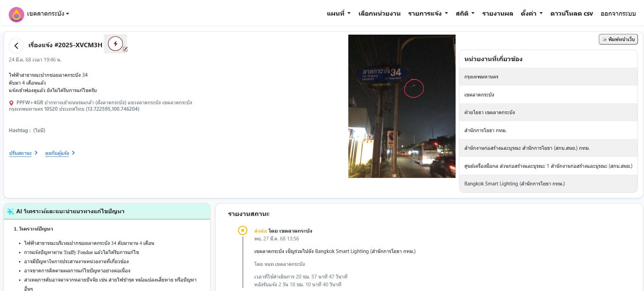Click the address text PPFW+4GR

tap(100, 106)
